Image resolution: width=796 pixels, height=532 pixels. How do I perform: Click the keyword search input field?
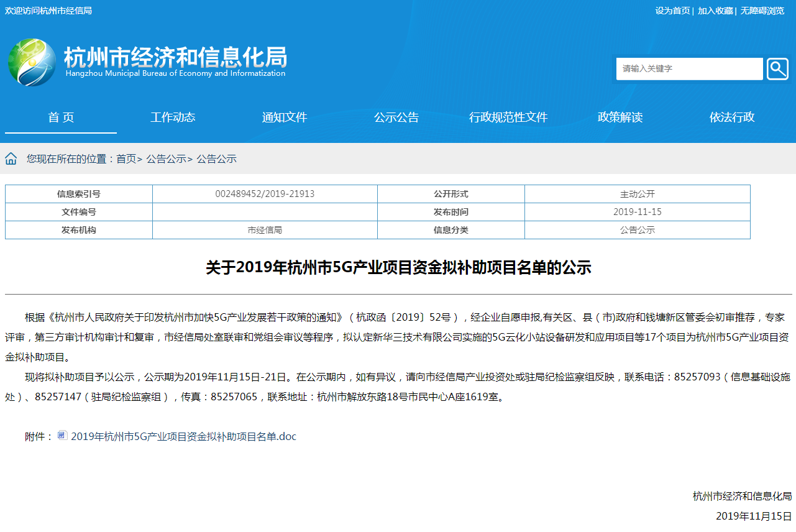point(689,69)
